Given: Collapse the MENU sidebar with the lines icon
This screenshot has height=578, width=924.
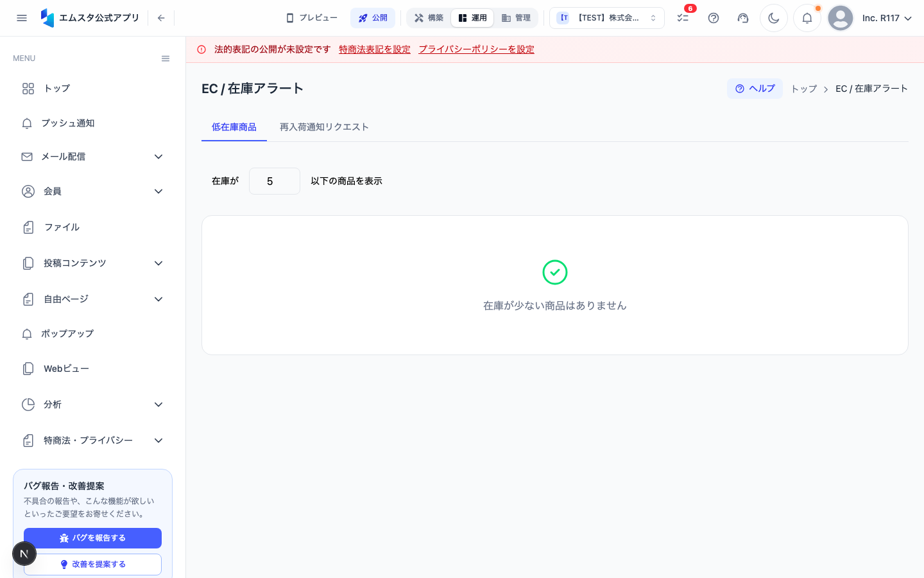Looking at the screenshot, I should [166, 58].
